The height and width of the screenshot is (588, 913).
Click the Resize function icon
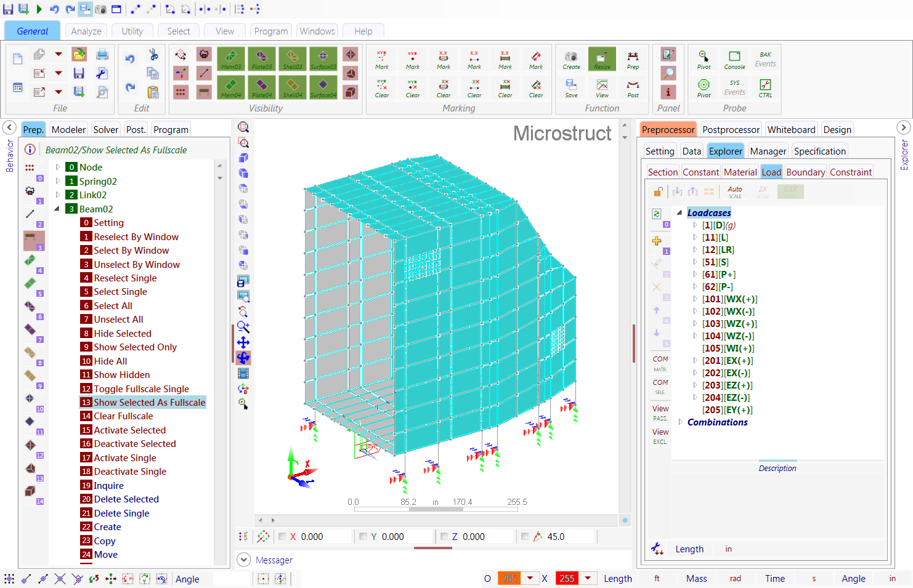(x=602, y=59)
